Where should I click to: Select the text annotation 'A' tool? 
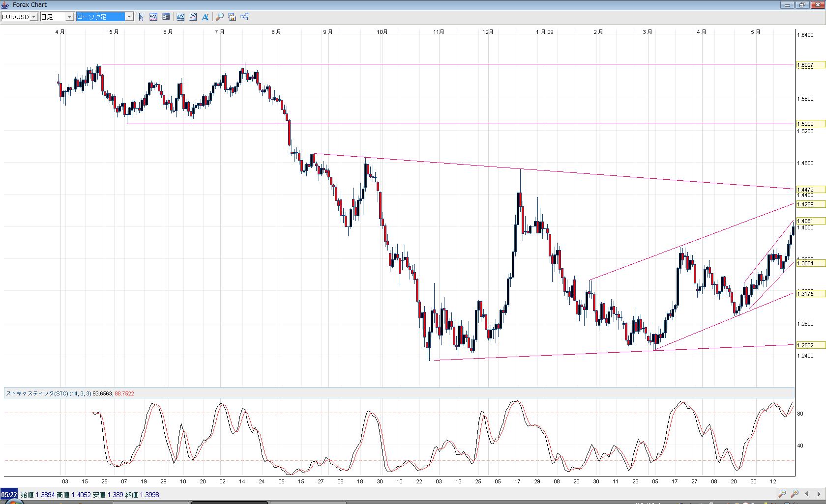pos(205,17)
